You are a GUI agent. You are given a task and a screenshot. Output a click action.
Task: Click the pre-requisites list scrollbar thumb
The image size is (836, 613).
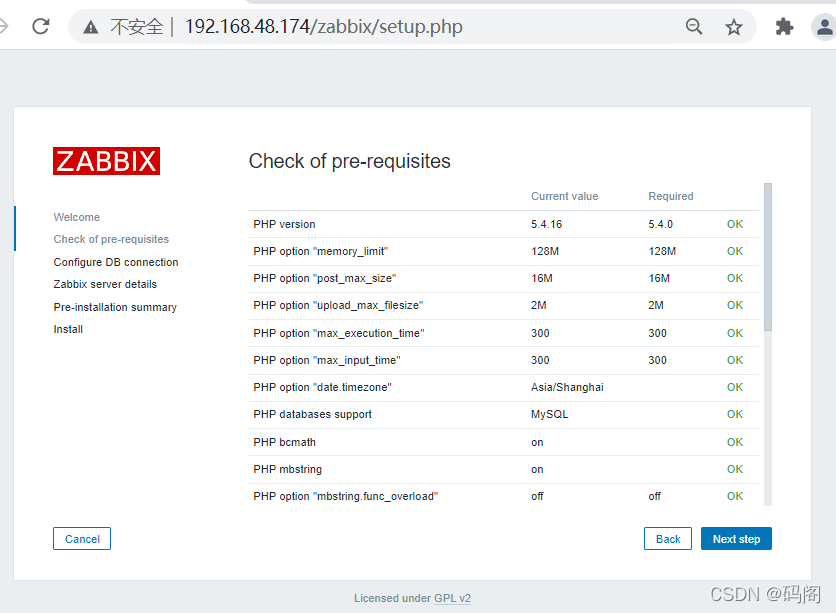[x=768, y=257]
